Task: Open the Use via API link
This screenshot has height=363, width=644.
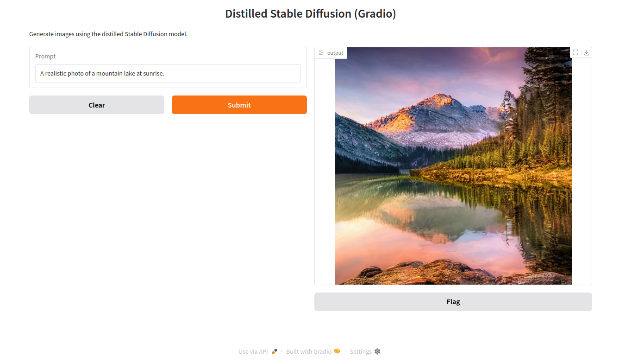Action: 253,351
